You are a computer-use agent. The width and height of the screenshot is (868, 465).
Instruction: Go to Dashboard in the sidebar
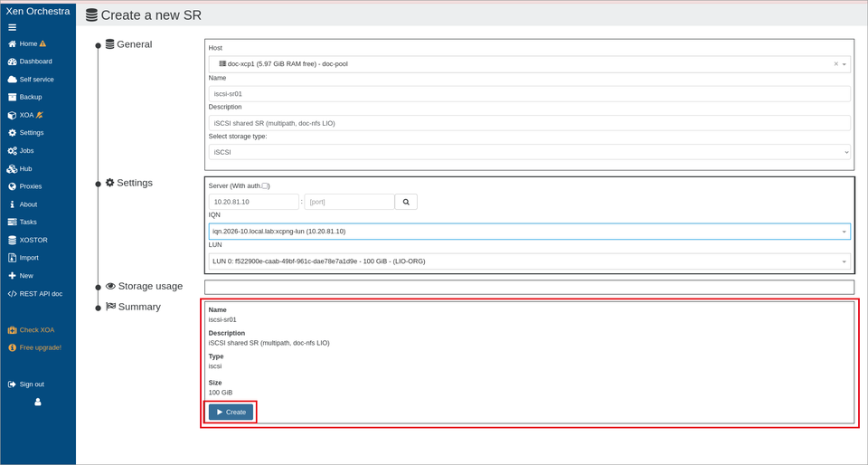pyautogui.click(x=36, y=62)
